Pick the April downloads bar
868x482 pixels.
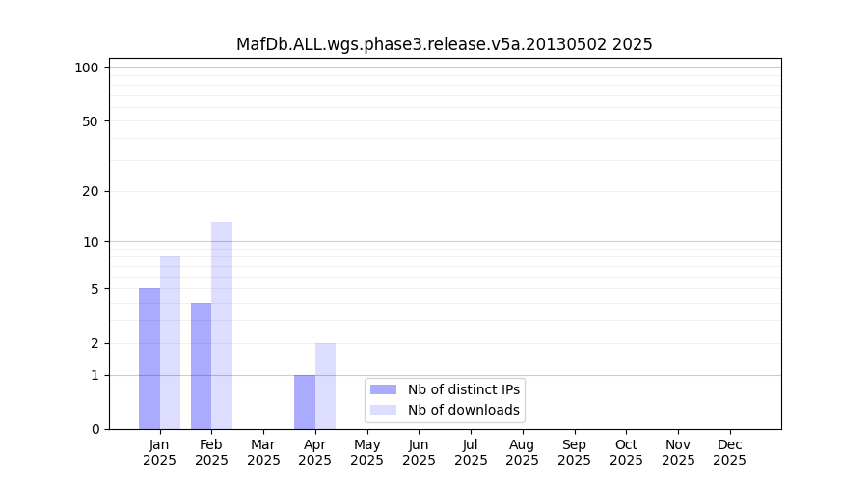click(325, 386)
